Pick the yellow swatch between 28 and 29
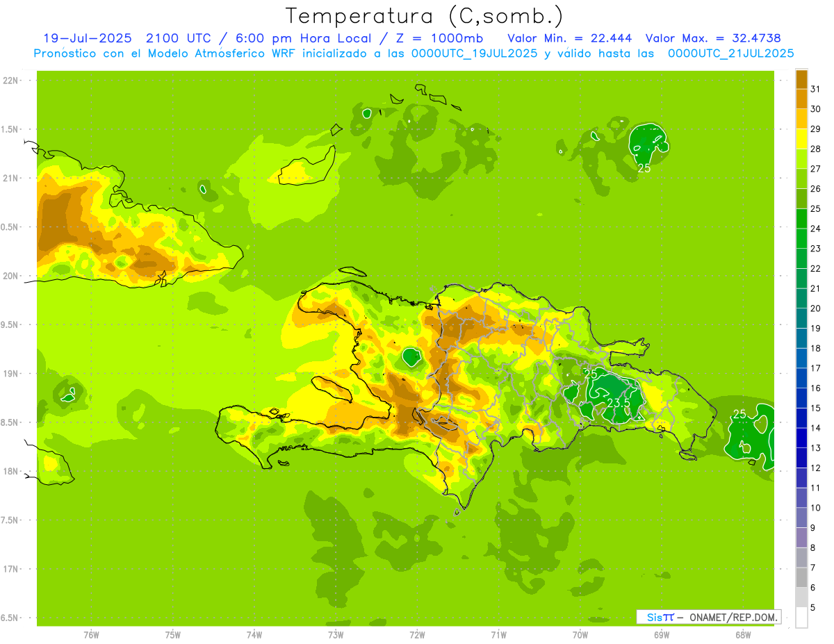The height and width of the screenshot is (644, 834). point(801,139)
